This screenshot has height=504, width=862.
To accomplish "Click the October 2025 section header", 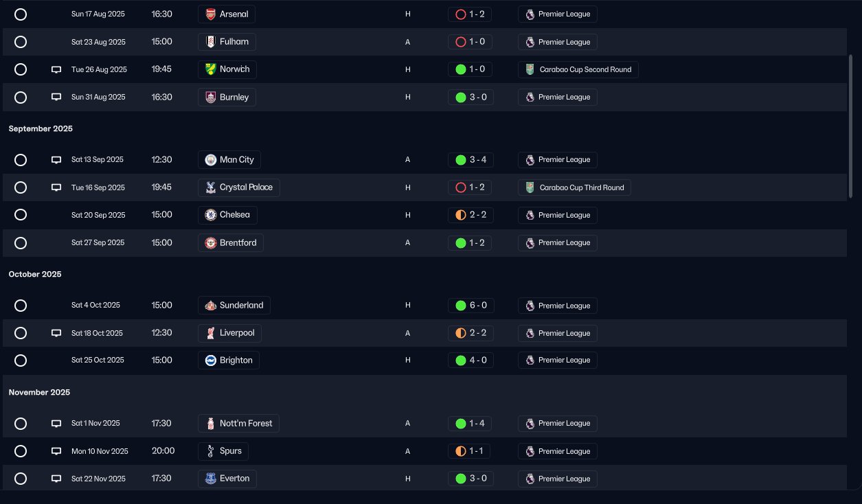I will pyautogui.click(x=35, y=274).
